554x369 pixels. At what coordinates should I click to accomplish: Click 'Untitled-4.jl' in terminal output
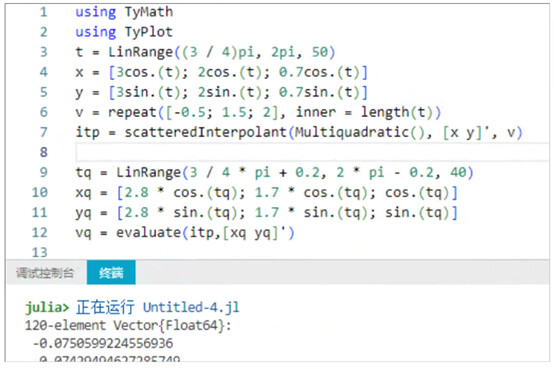(x=191, y=308)
